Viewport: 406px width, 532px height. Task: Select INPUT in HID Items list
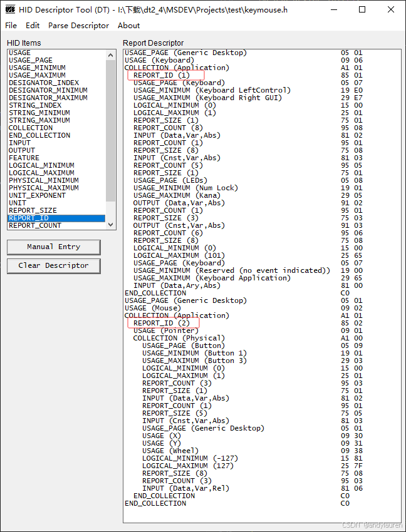point(56,143)
